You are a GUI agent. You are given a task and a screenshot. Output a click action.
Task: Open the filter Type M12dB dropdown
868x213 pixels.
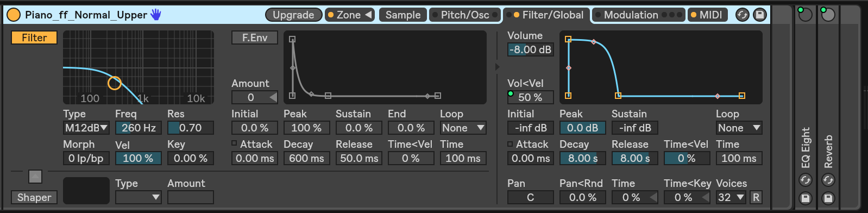[86, 128]
